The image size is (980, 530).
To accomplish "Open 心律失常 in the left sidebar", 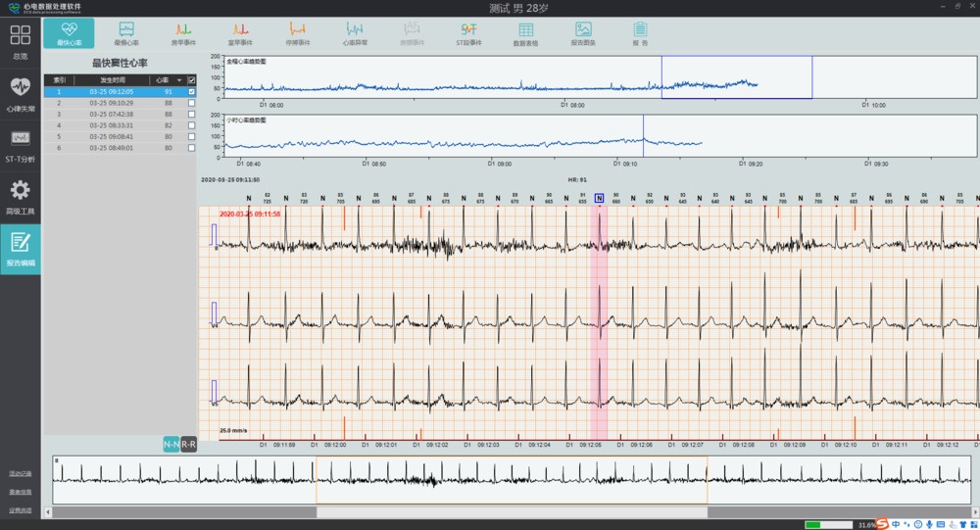I will tap(21, 91).
